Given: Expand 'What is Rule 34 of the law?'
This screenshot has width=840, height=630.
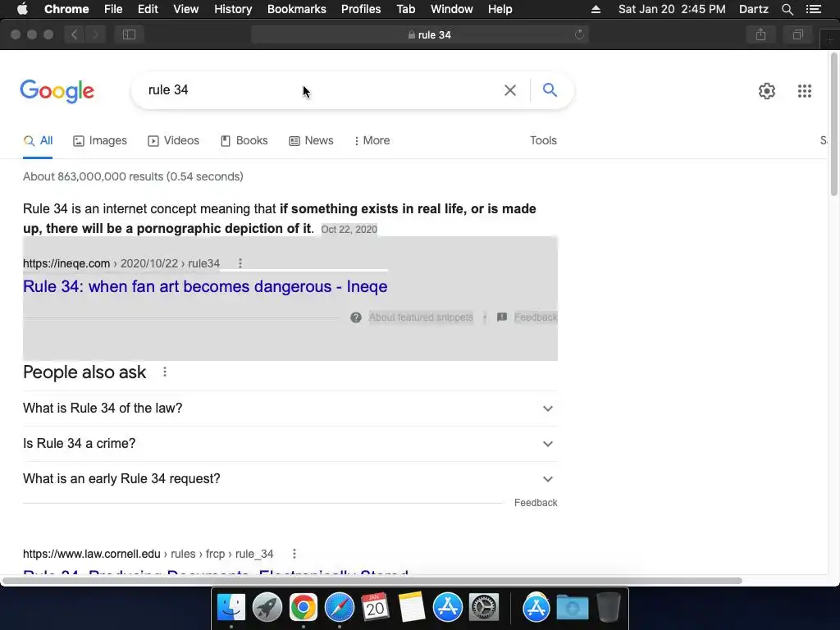Looking at the screenshot, I should click(x=290, y=409).
